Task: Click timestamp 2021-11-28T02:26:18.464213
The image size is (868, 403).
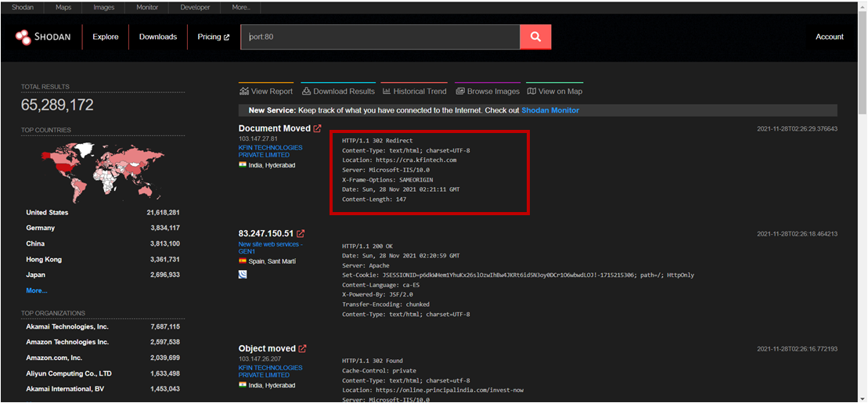Action: (797, 234)
